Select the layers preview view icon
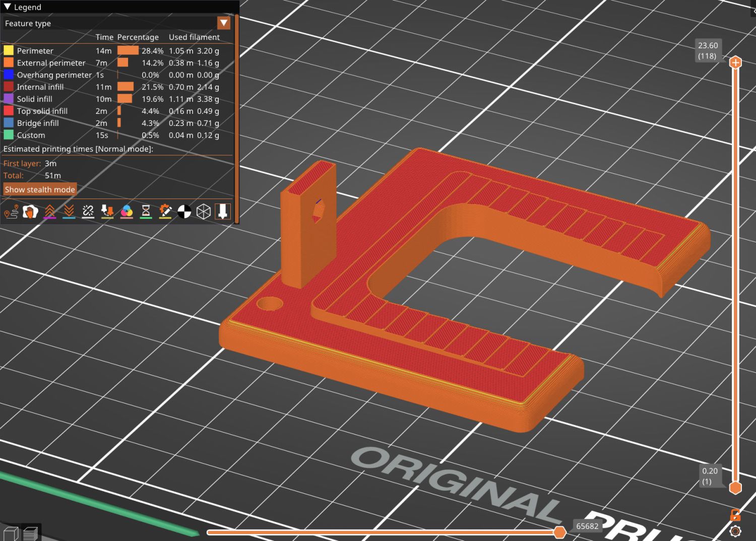Screen dimensions: 756x541 [x=31, y=533]
